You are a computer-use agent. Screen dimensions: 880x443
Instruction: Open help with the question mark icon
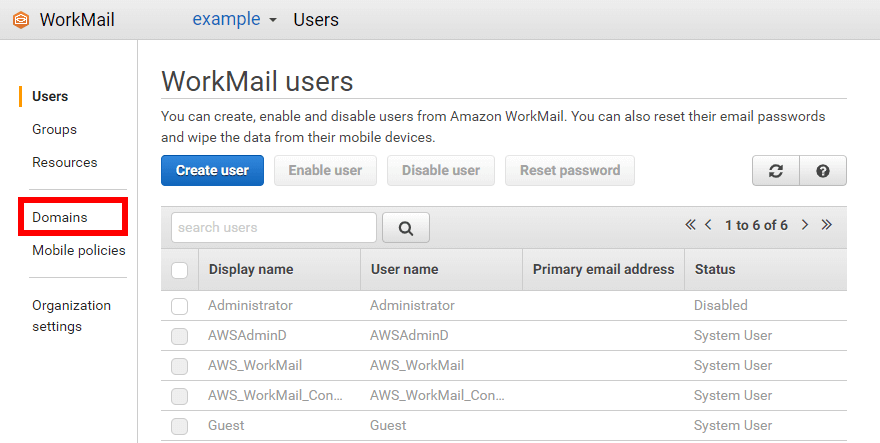pyautogui.click(x=823, y=171)
